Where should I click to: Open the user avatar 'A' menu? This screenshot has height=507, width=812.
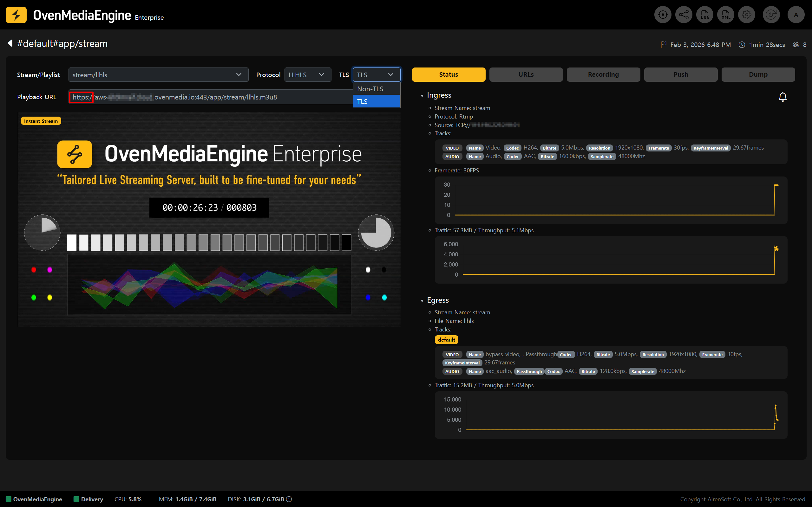click(x=796, y=15)
